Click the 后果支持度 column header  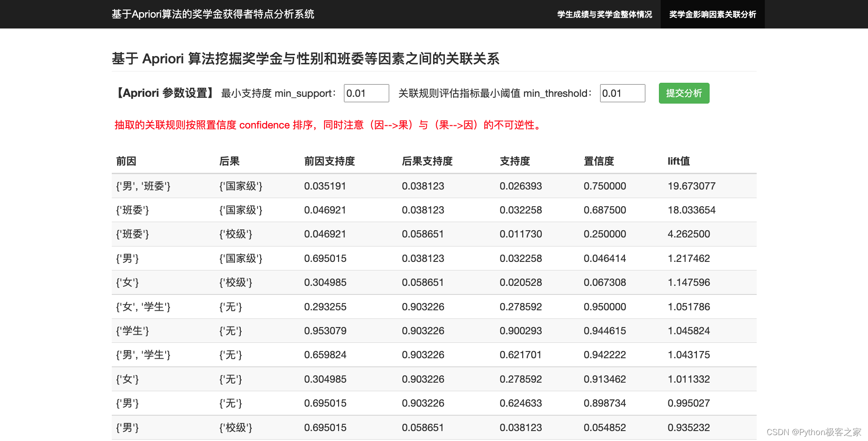click(x=427, y=161)
